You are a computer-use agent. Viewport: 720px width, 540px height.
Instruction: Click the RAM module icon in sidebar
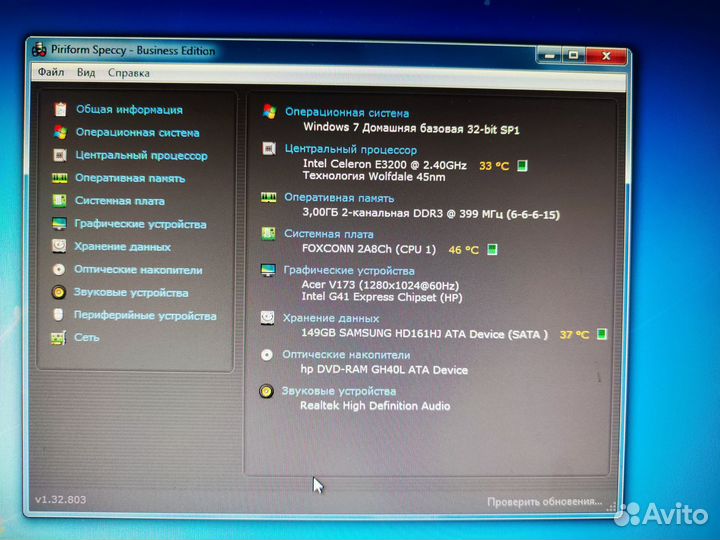(60, 178)
